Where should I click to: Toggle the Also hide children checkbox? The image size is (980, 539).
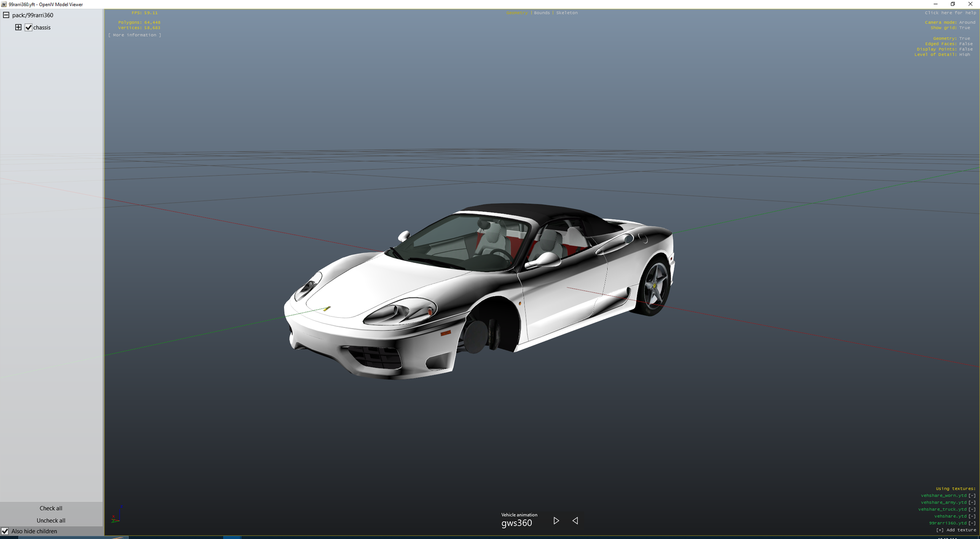pyautogui.click(x=5, y=531)
